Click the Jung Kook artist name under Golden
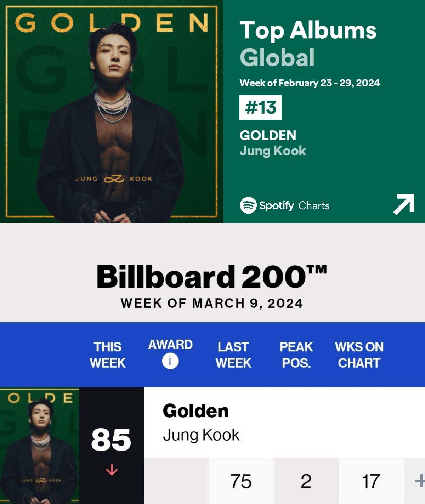 coord(201,435)
